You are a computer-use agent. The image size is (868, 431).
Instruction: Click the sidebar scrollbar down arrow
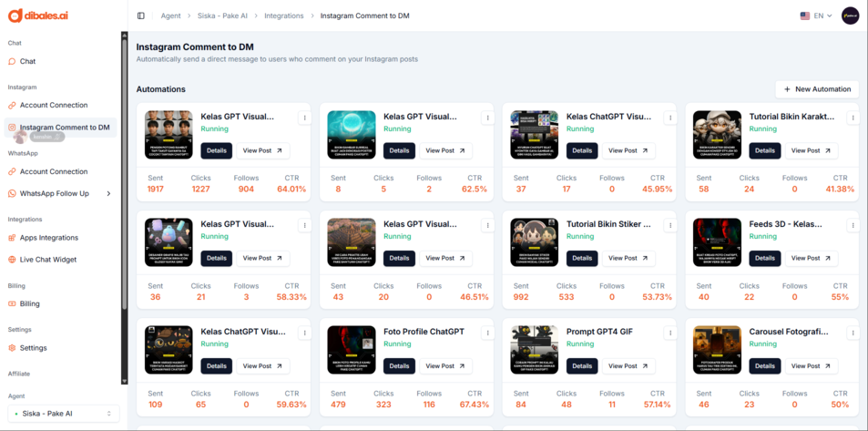[125, 381]
